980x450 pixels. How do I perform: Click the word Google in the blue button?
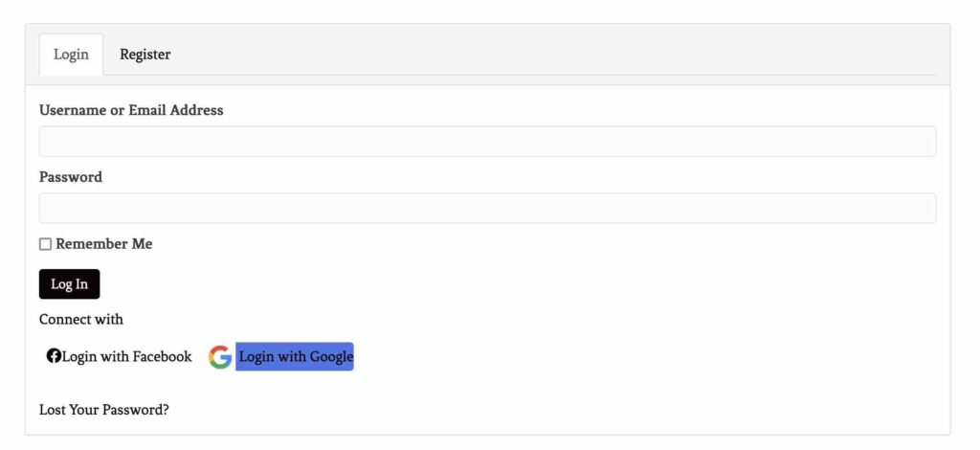(x=332, y=357)
